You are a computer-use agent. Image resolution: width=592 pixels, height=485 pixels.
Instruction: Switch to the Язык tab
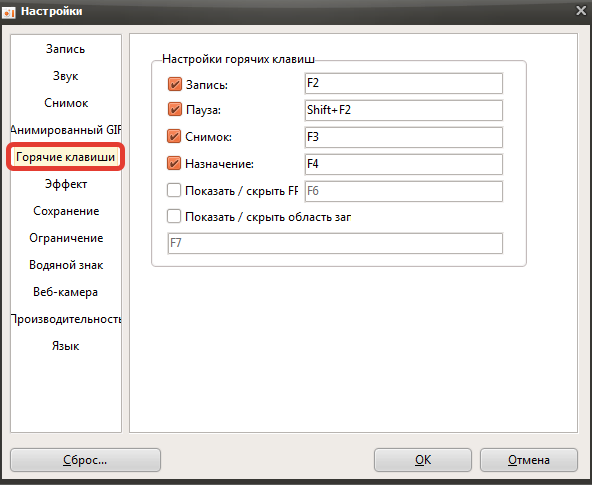pos(66,346)
